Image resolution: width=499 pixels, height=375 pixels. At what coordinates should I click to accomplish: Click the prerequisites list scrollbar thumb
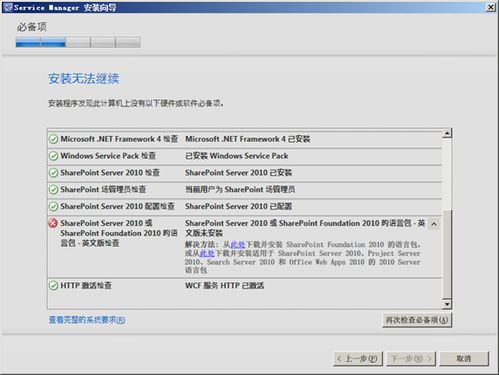coord(447,254)
